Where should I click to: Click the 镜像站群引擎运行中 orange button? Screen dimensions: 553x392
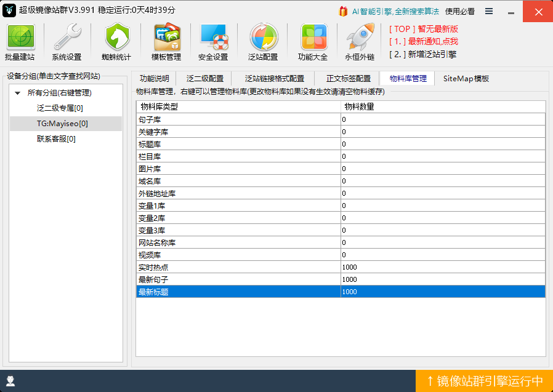tap(485, 381)
